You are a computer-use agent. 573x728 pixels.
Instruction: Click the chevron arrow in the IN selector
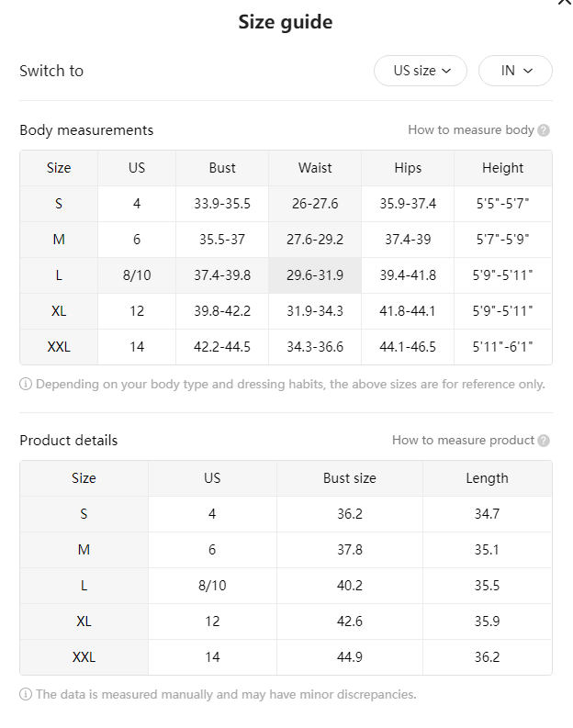[x=528, y=71]
